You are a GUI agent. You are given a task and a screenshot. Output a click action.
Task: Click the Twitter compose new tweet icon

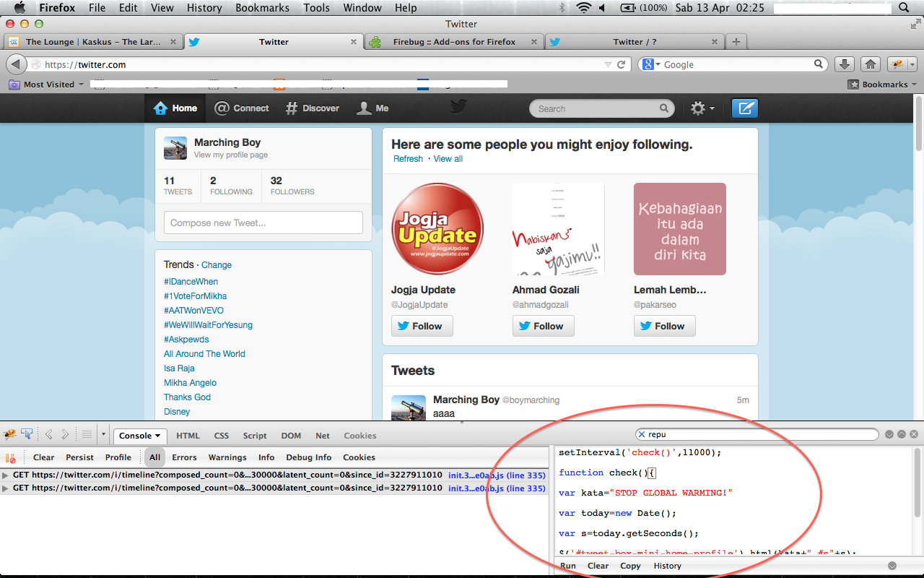pyautogui.click(x=745, y=108)
